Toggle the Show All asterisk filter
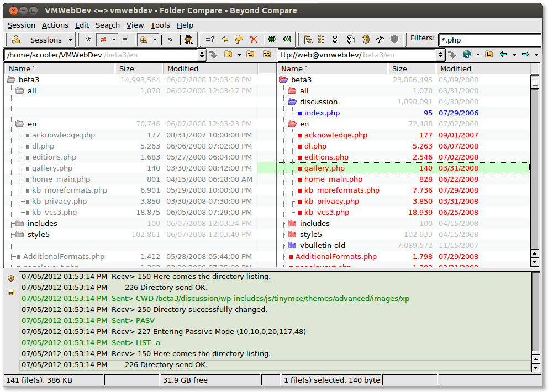 pos(88,40)
